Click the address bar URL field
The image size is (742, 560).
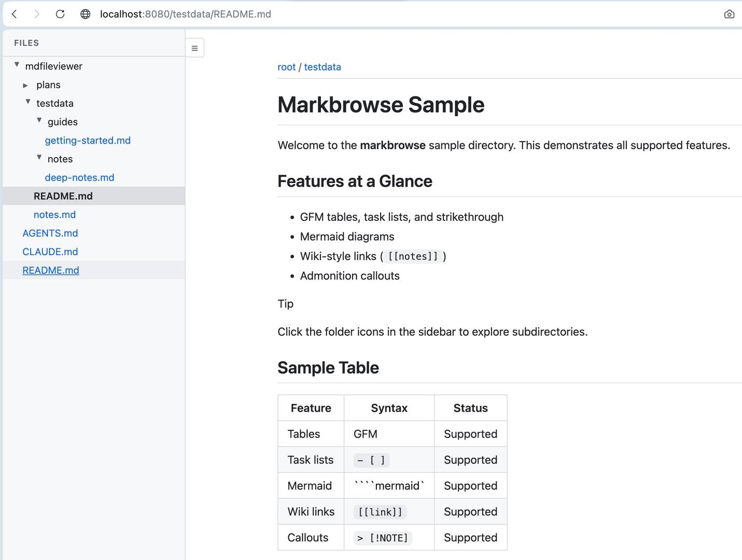[x=186, y=14]
